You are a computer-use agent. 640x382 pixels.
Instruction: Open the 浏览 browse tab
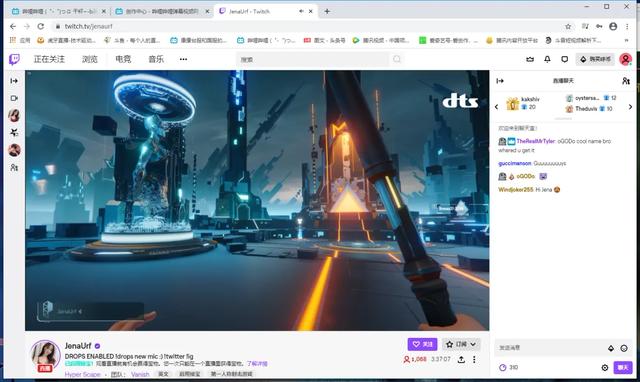pyautogui.click(x=90, y=59)
